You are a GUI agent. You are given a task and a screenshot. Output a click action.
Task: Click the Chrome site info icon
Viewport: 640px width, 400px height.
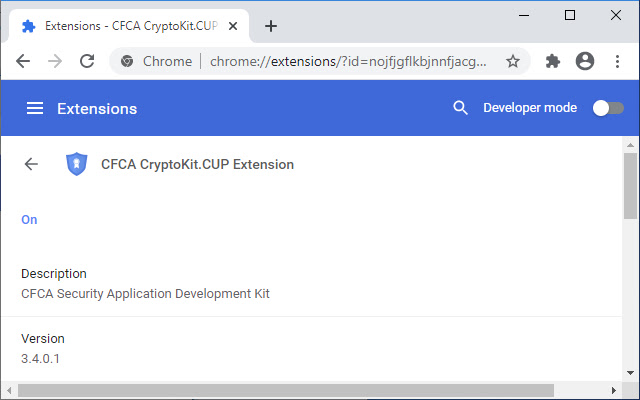click(127, 61)
